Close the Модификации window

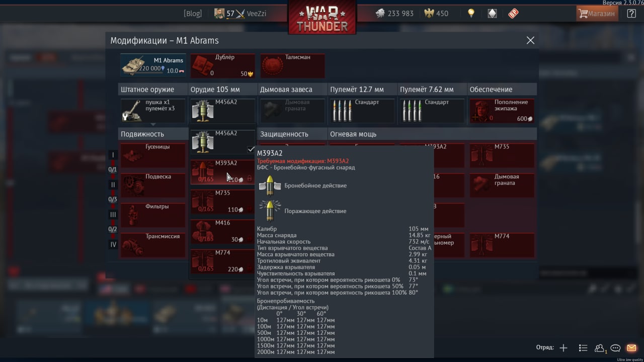(530, 40)
